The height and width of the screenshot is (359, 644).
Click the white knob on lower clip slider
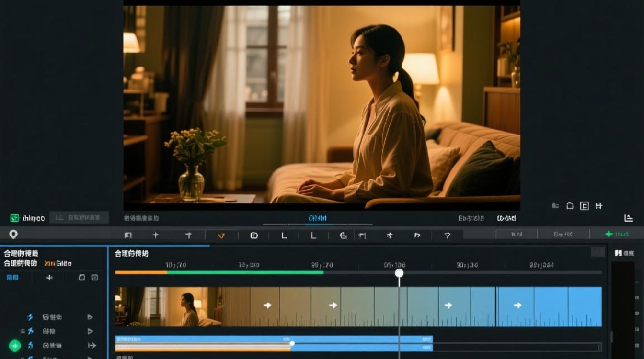pos(292,343)
